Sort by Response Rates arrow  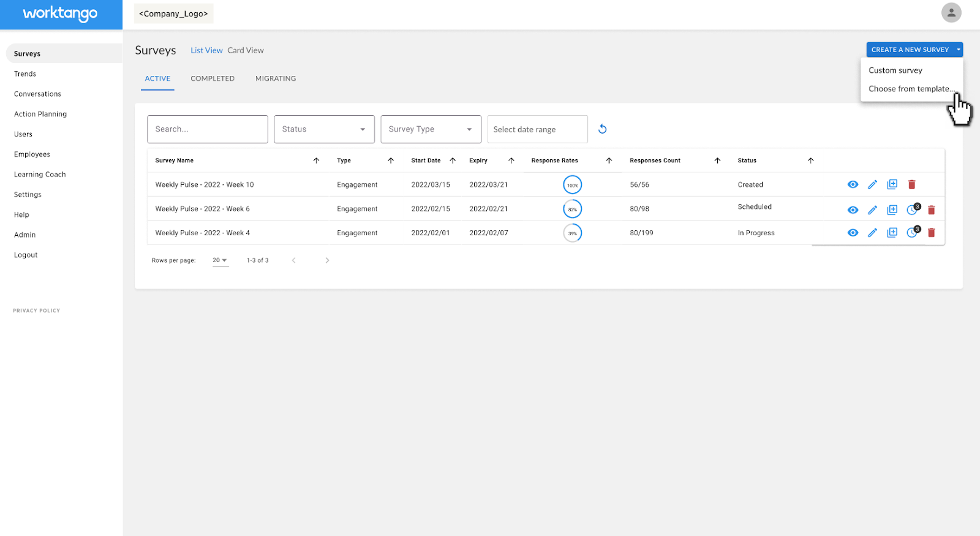click(609, 160)
